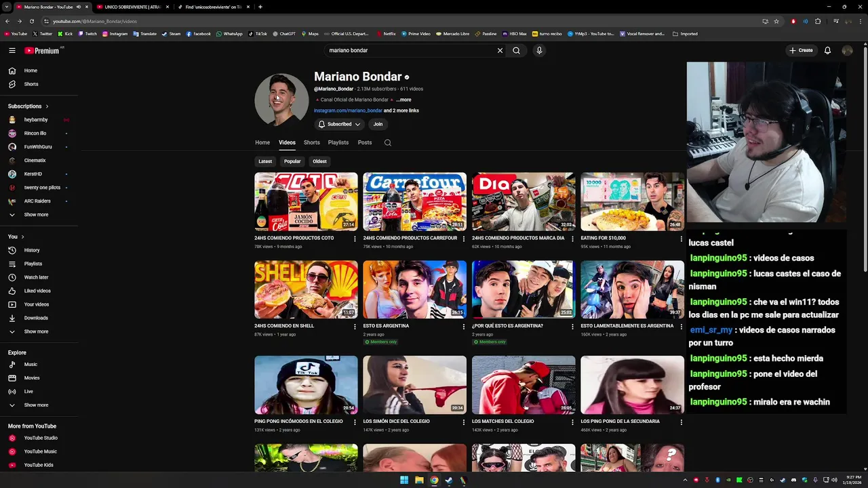Open Watch later in sidebar
868x488 pixels.
point(36,277)
